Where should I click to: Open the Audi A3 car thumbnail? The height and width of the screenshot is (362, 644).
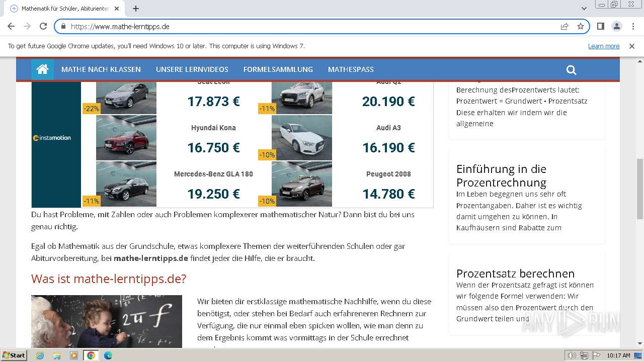(x=302, y=138)
